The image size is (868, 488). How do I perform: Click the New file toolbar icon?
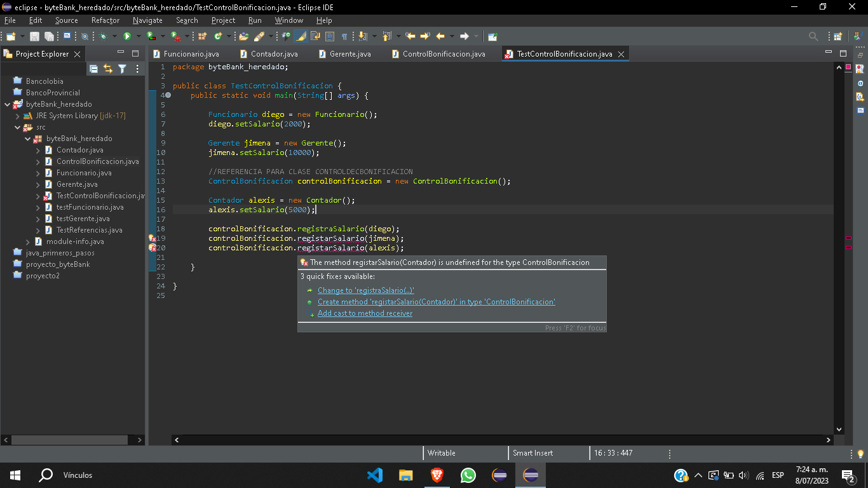tap(11, 36)
